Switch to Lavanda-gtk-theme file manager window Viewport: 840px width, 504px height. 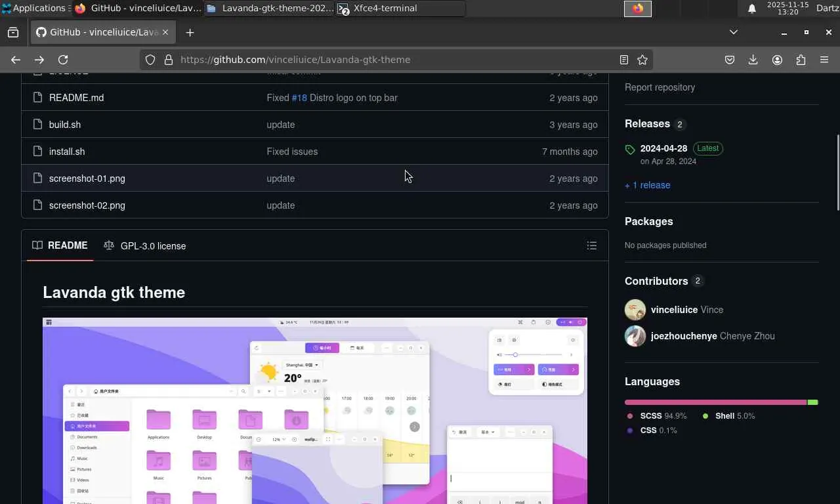tap(269, 9)
